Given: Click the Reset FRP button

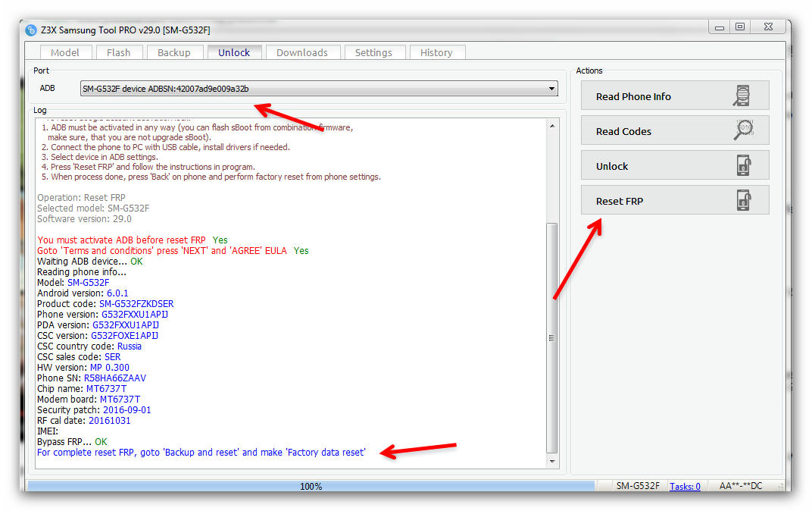Looking at the screenshot, I should coord(675,200).
